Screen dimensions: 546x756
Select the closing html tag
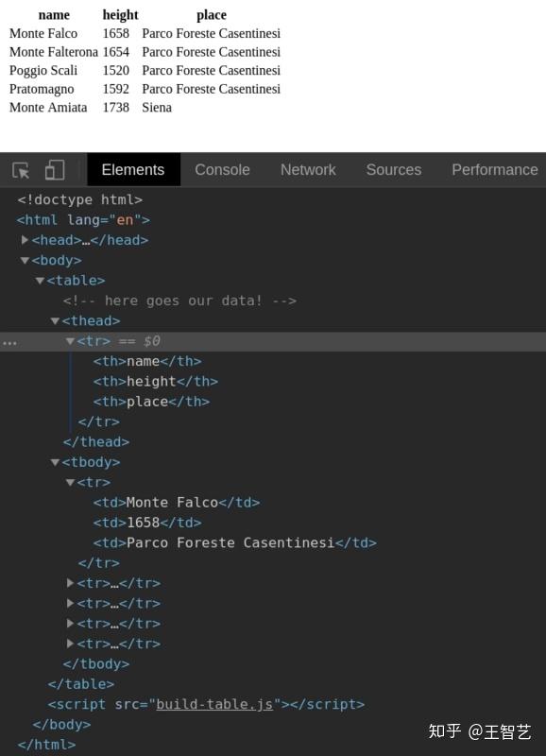click(x=46, y=745)
